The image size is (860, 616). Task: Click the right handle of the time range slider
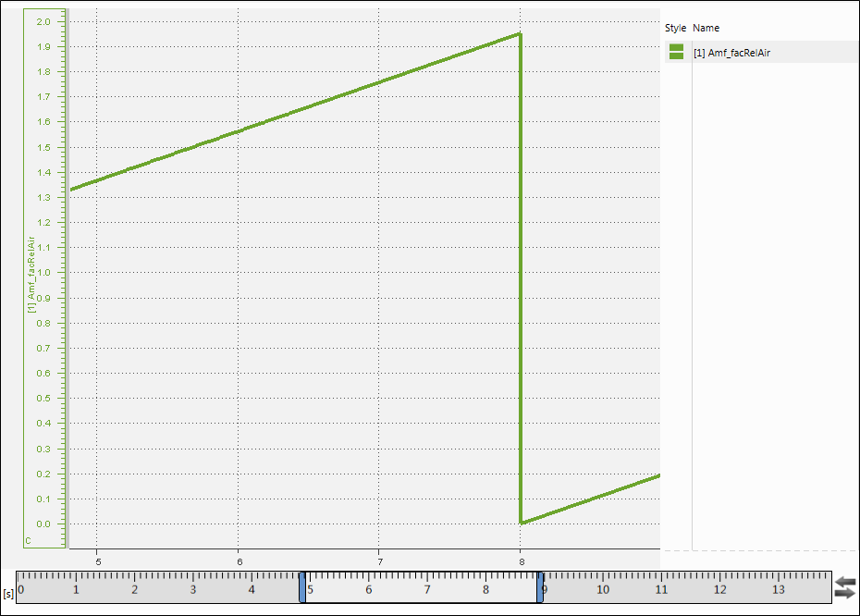(x=540, y=587)
